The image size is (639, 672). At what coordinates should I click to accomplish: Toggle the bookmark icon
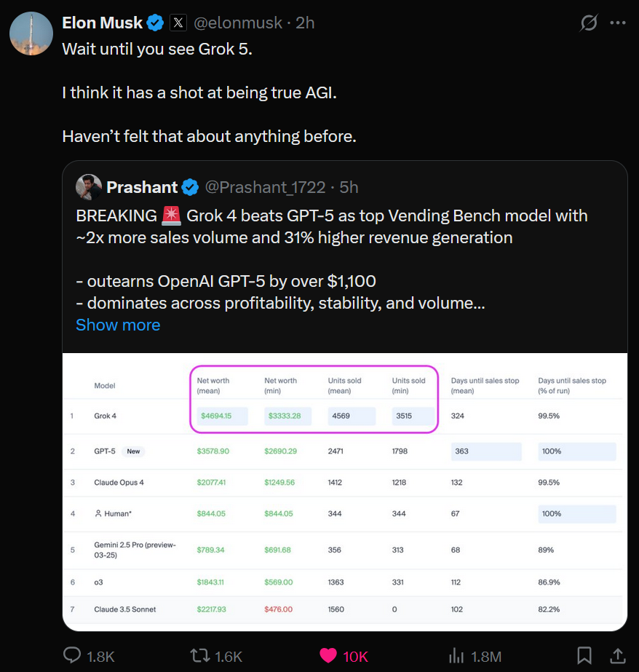pos(584,656)
